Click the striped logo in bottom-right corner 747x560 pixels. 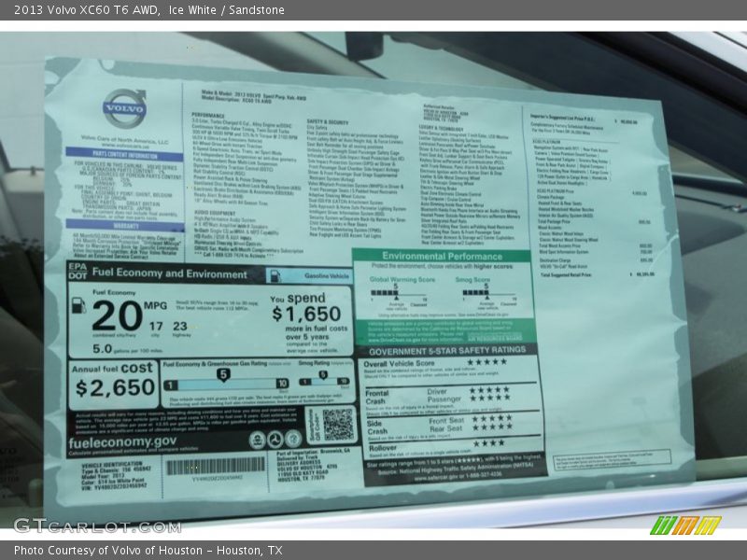pos(685,525)
